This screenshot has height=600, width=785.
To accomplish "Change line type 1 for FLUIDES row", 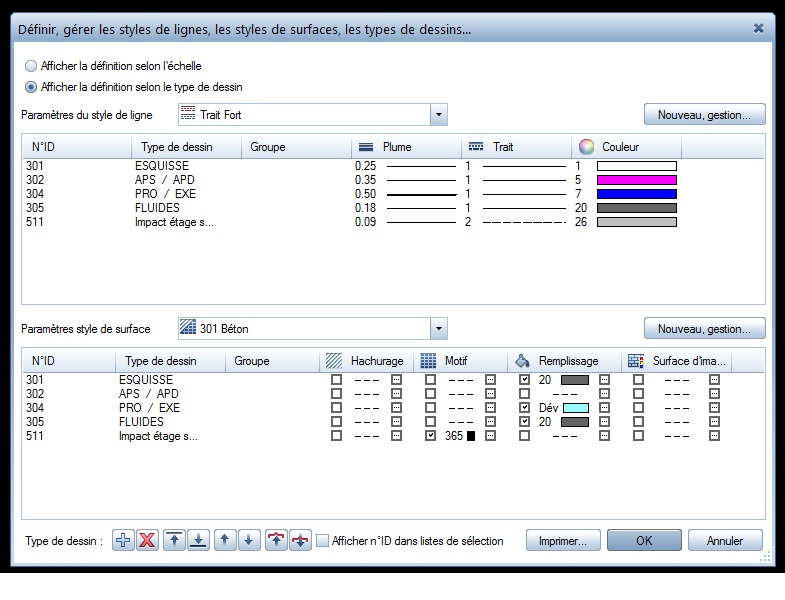I will point(516,208).
